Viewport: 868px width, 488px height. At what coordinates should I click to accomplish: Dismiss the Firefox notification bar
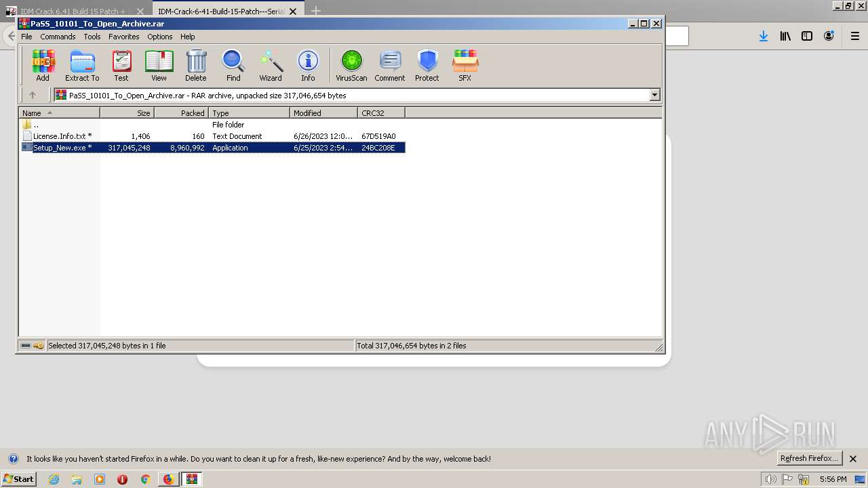pyautogui.click(x=853, y=459)
